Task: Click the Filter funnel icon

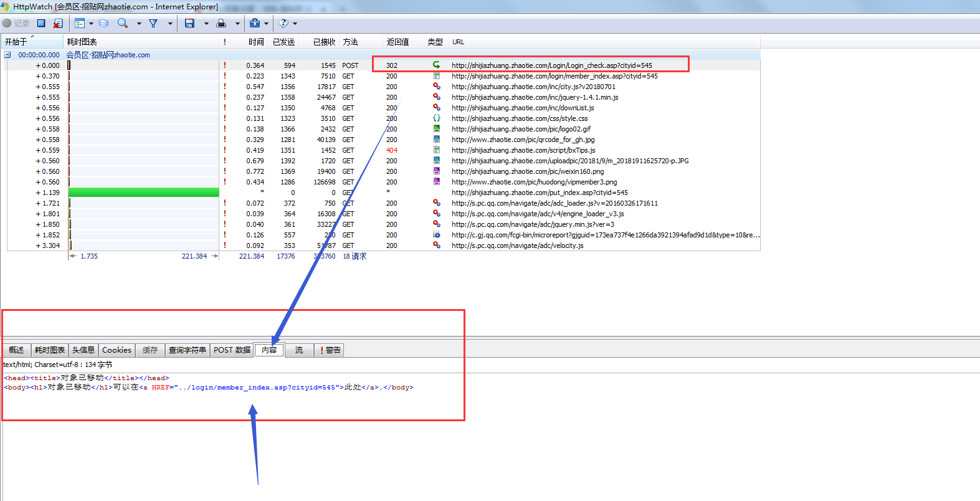Action: [x=153, y=23]
